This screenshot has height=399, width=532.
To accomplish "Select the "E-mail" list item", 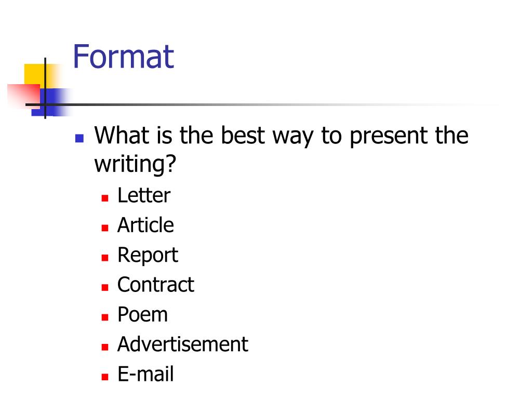I will [x=145, y=374].
